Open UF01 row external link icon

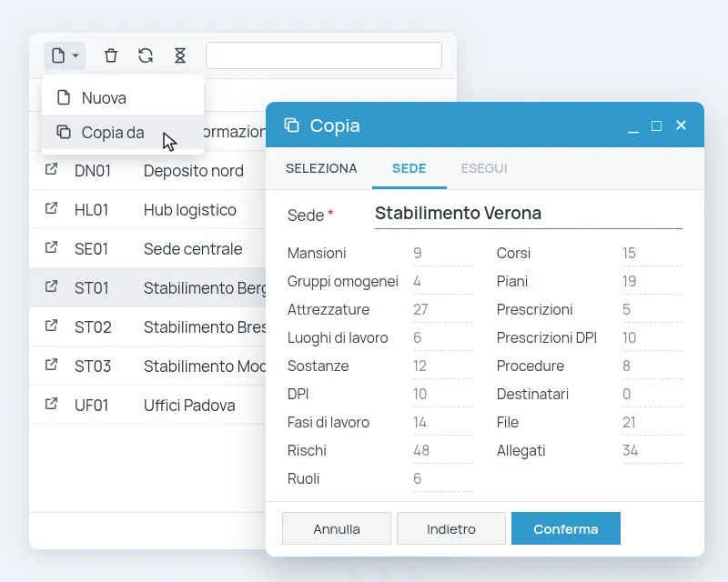pos(52,404)
